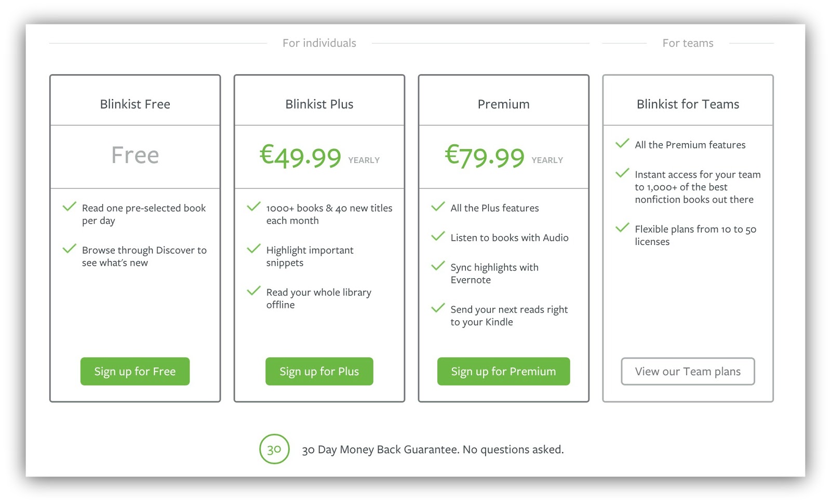Click checkmark beside Read one pre-selected book
Viewport: 831px width, 504px height.
pos(70,207)
